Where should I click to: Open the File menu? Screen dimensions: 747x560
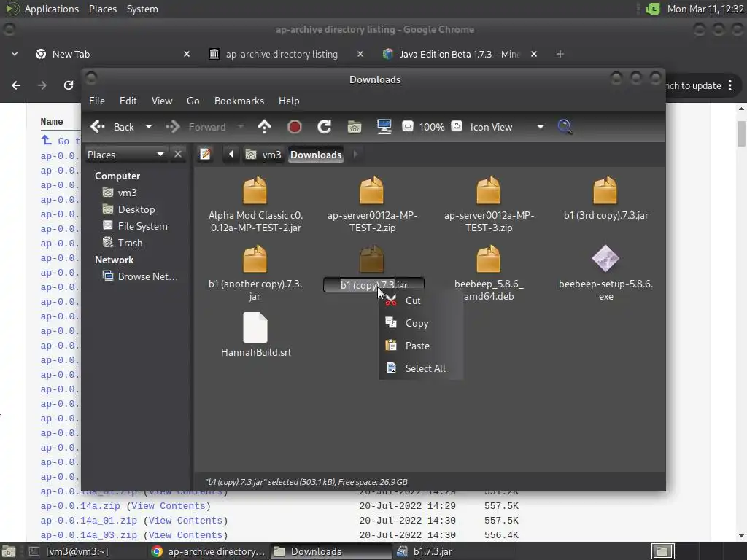tap(97, 101)
